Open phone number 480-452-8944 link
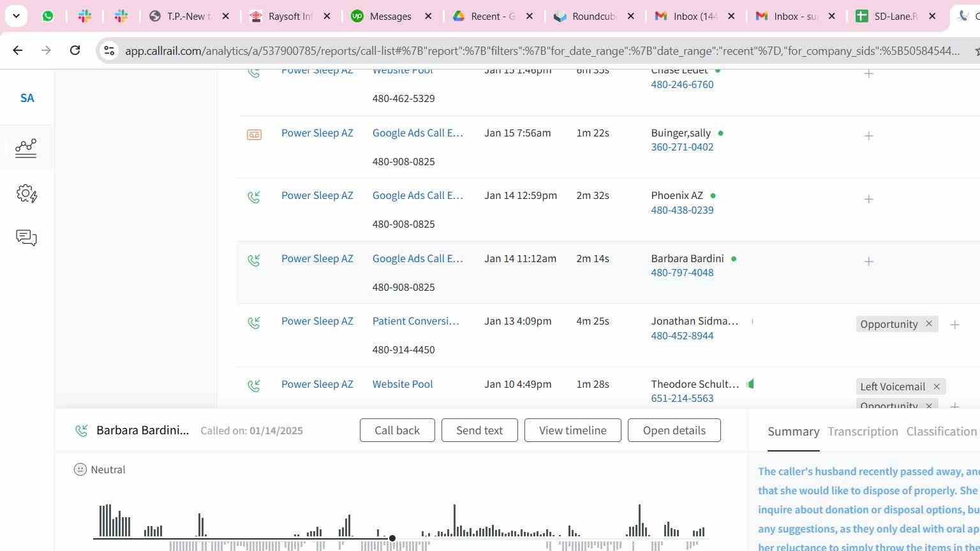The height and width of the screenshot is (551, 980). [682, 336]
